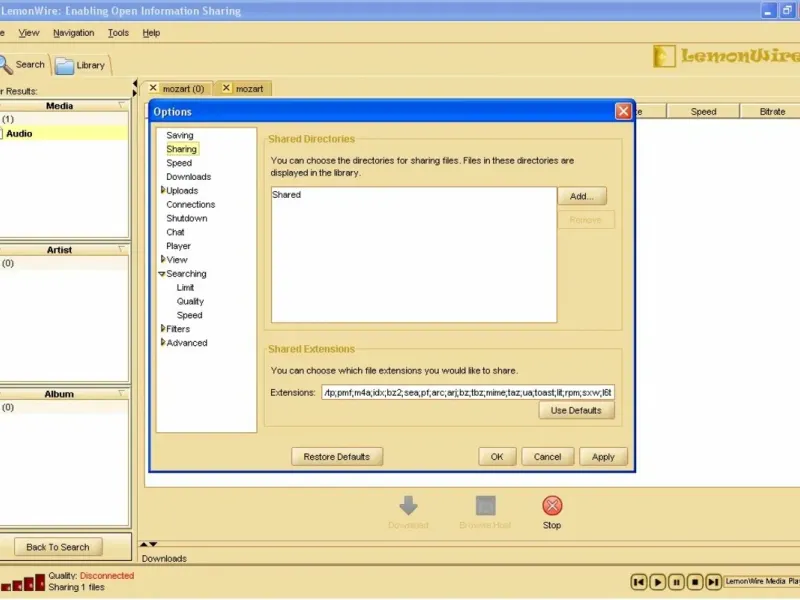Click the Browse Host icon
Image resolution: width=800 pixels, height=600 pixels.
coord(485,506)
